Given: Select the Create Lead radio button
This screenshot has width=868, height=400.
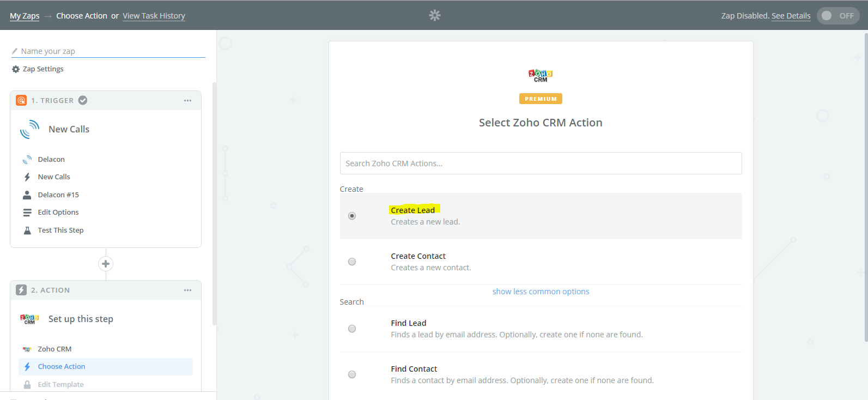Looking at the screenshot, I should point(352,216).
